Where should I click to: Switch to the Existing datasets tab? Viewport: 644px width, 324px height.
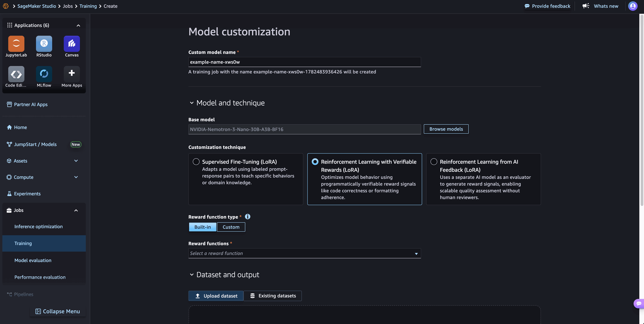pos(273,296)
